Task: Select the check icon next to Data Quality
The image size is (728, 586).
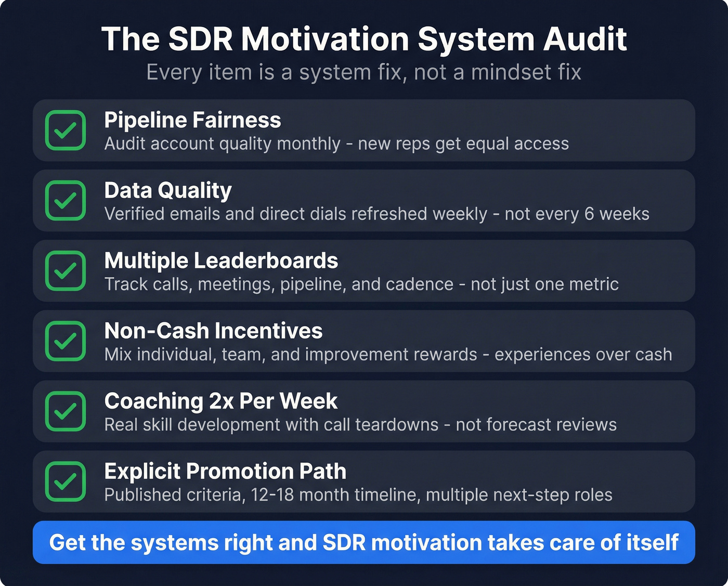Action: click(x=66, y=201)
